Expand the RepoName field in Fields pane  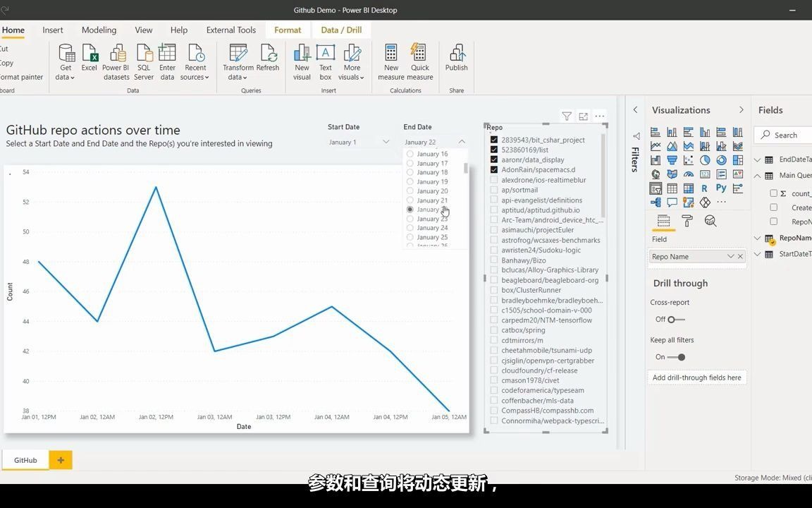click(x=757, y=238)
